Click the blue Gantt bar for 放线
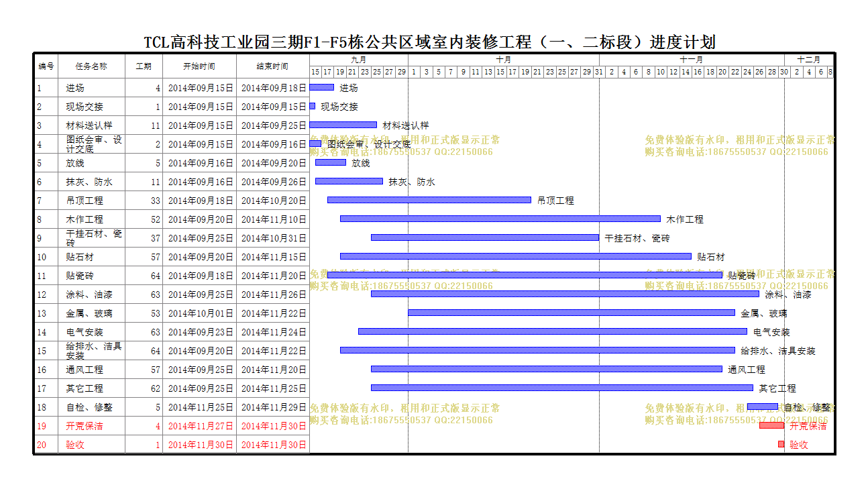The width and height of the screenshot is (868, 487). coord(331,162)
